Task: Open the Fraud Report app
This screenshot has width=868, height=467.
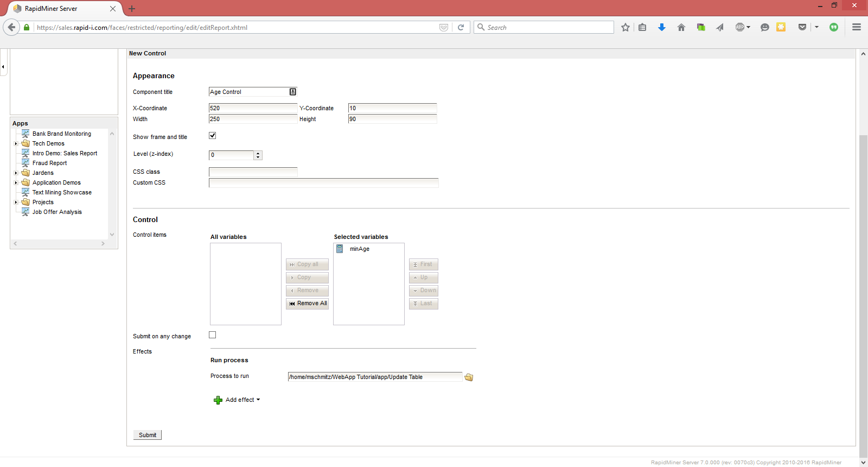Action: (49, 163)
